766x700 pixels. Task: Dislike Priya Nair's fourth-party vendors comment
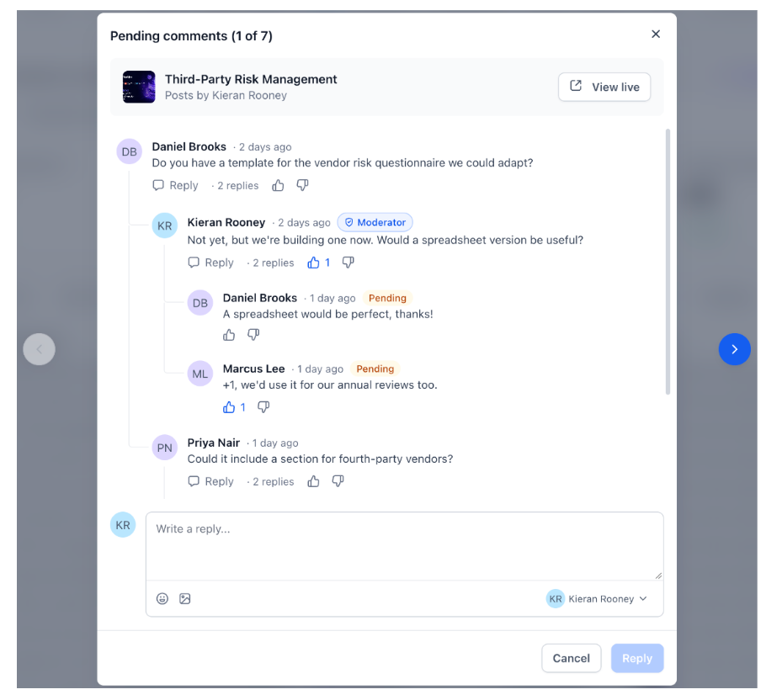[x=338, y=482]
